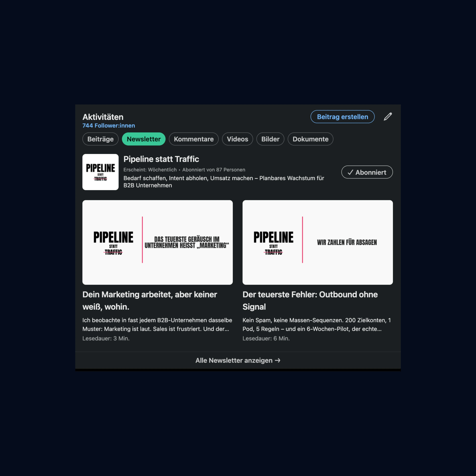This screenshot has height=476, width=476.
Task: Select the Newsletter filter tab
Action: tap(144, 139)
